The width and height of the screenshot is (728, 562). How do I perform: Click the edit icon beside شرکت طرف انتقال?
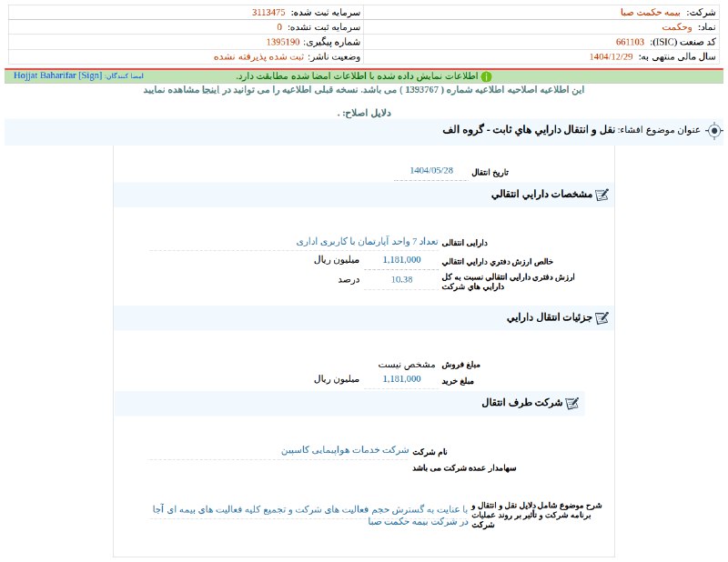pyautogui.click(x=572, y=403)
